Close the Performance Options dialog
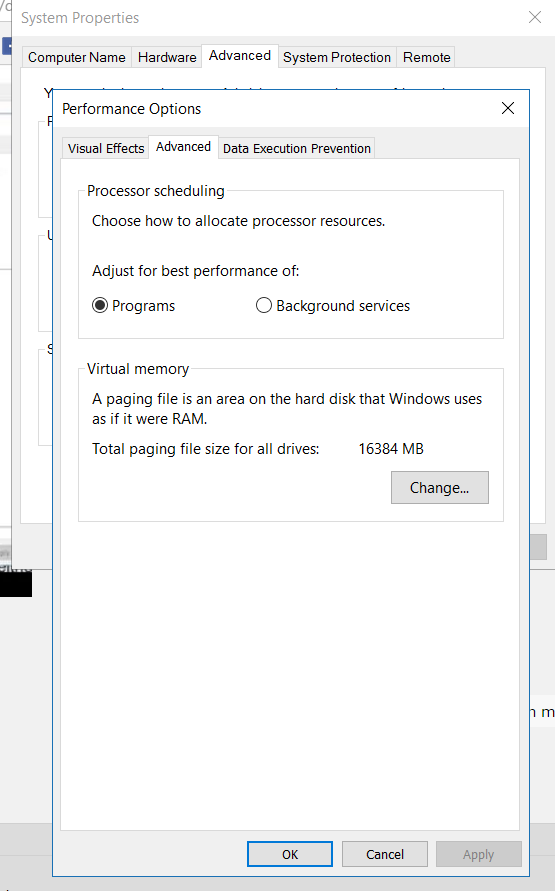 tap(508, 109)
